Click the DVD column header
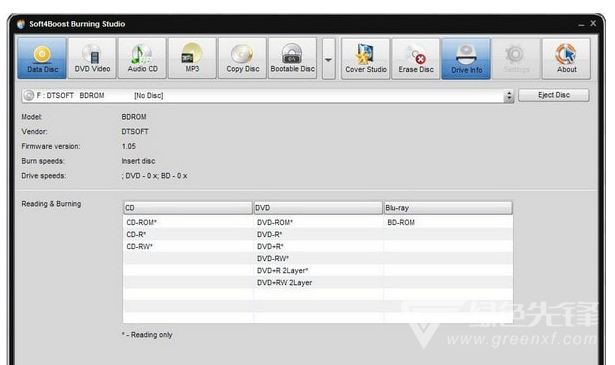 pyautogui.click(x=318, y=208)
